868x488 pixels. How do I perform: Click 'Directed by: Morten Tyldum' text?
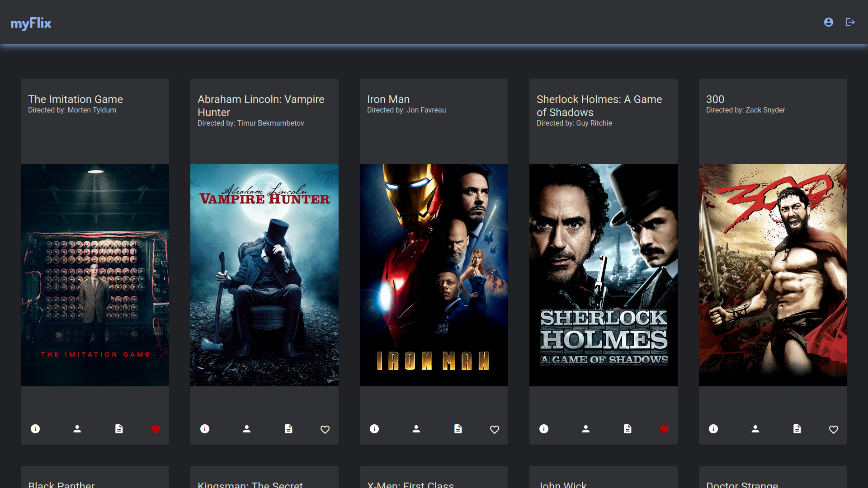pos(72,110)
